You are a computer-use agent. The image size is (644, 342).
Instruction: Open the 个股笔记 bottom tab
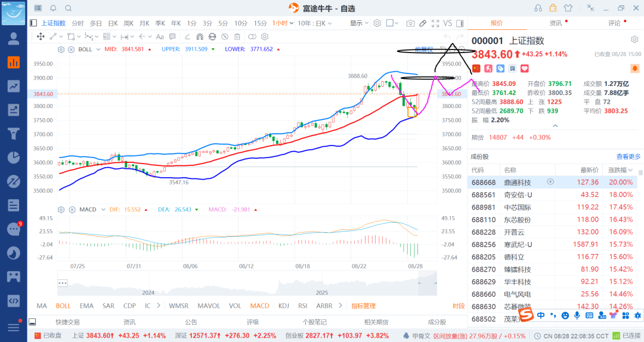coord(314,322)
